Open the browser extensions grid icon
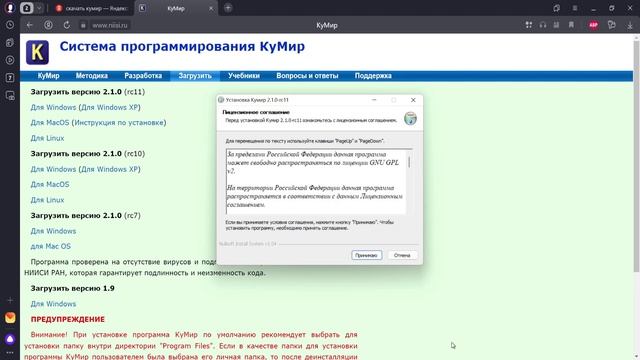 [x=529, y=25]
